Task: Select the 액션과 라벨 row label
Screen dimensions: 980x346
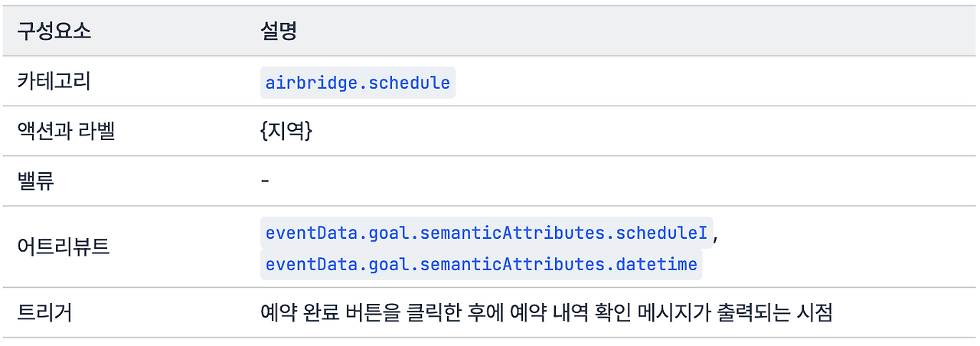Action: [x=66, y=132]
